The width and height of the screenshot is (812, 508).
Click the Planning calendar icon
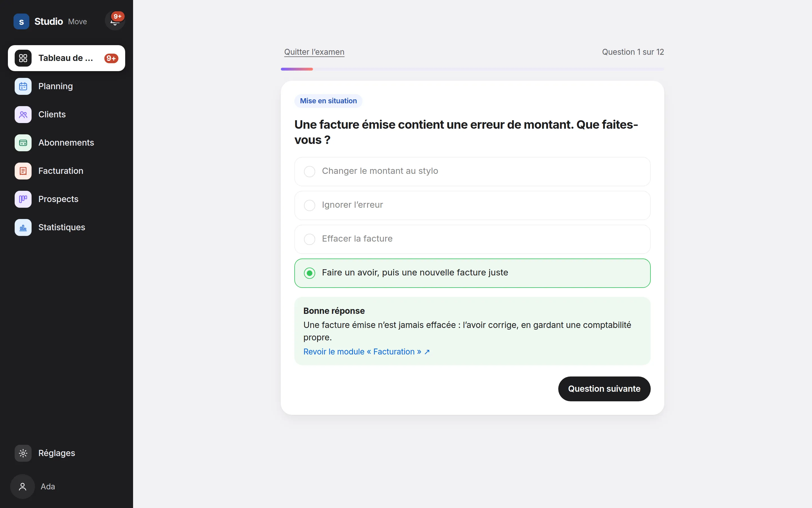point(23,86)
